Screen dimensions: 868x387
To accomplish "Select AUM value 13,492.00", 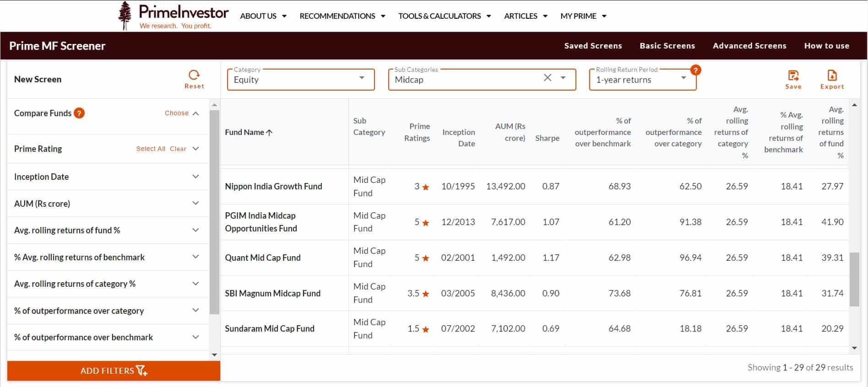I will pyautogui.click(x=505, y=186).
